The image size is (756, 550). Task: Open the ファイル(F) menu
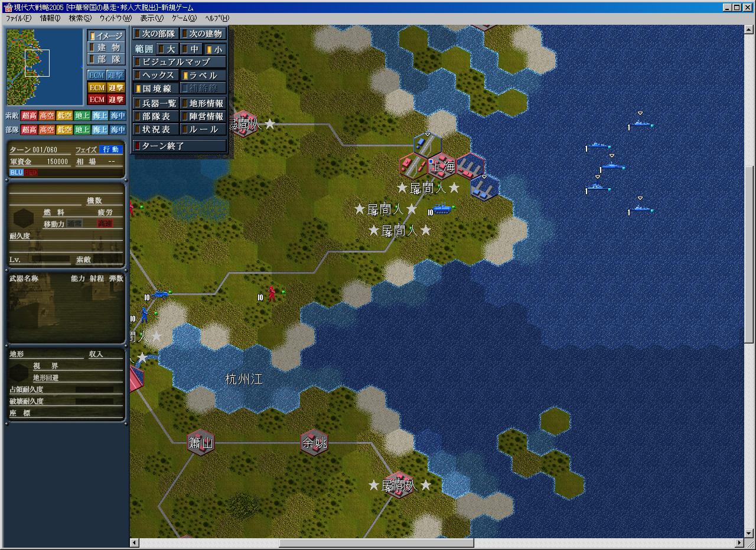(x=19, y=18)
